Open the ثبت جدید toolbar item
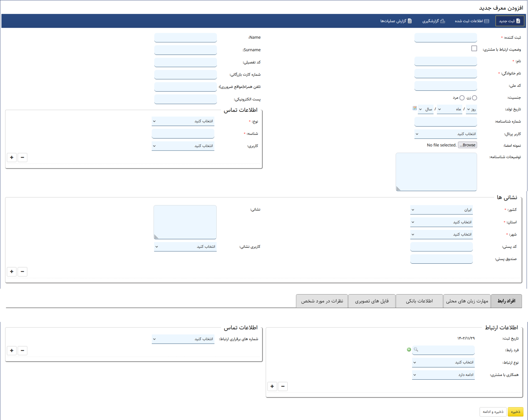The image size is (528, 420). (510, 21)
